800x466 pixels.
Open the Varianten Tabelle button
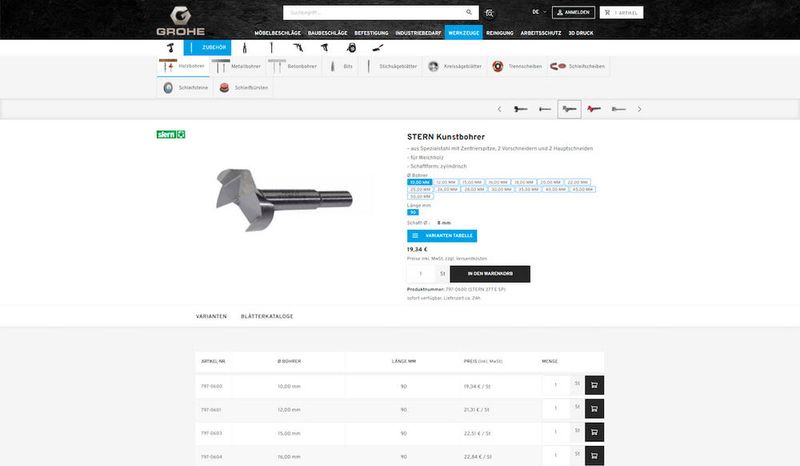pyautogui.click(x=442, y=235)
